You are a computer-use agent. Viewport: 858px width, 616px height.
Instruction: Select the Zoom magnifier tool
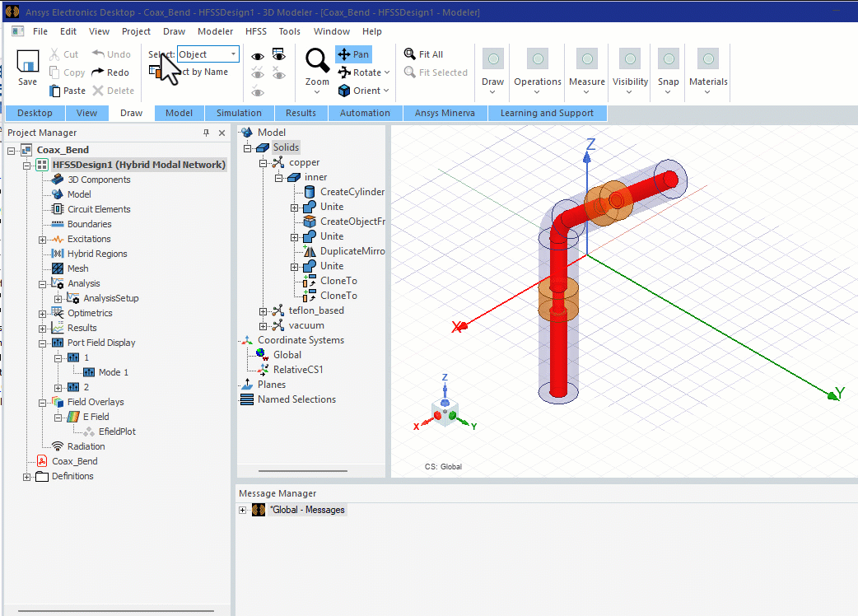point(317,60)
